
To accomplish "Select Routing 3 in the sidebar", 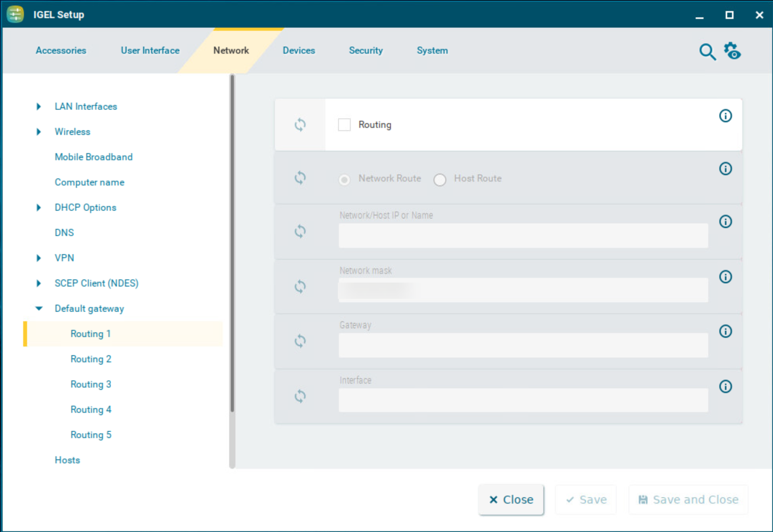I will pyautogui.click(x=91, y=384).
